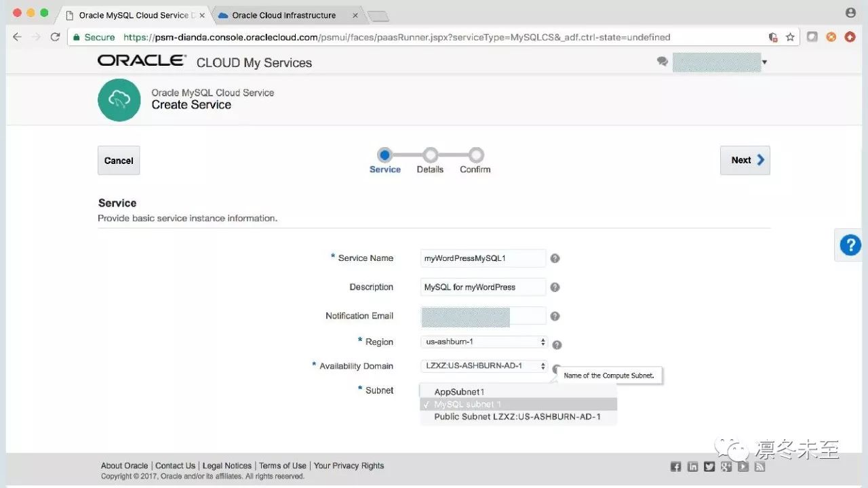Open Oracle's LinkedIn page from footer
Image resolution: width=868 pixels, height=488 pixels.
[692, 466]
